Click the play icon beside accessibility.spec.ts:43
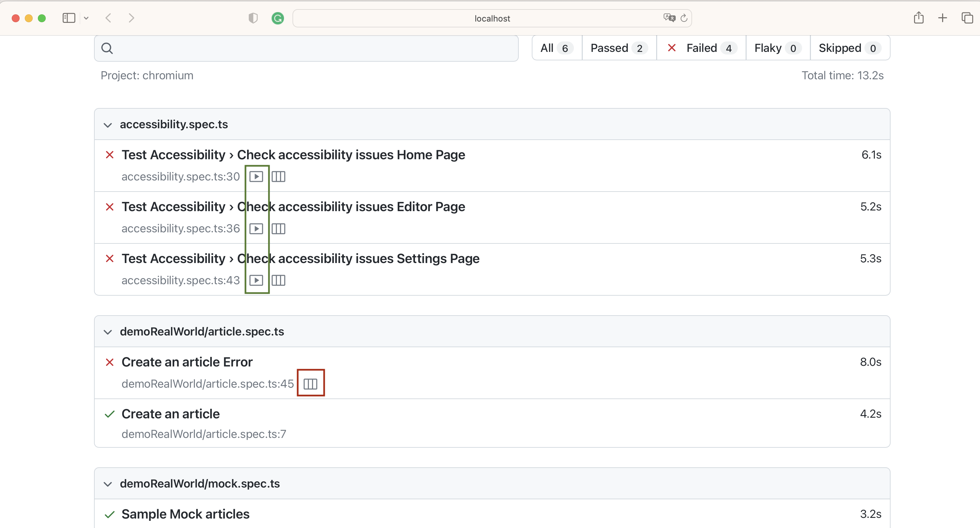The height and width of the screenshot is (528, 980). 257,280
